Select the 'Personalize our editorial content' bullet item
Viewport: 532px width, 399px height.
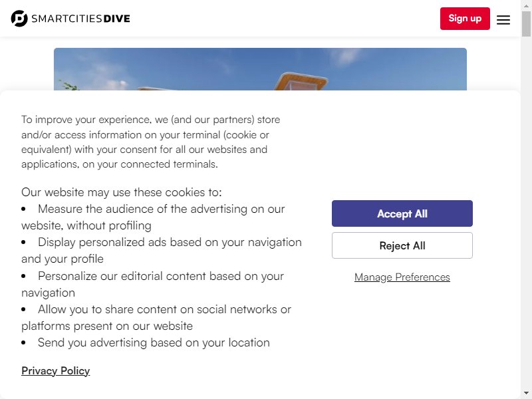pyautogui.click(x=153, y=285)
